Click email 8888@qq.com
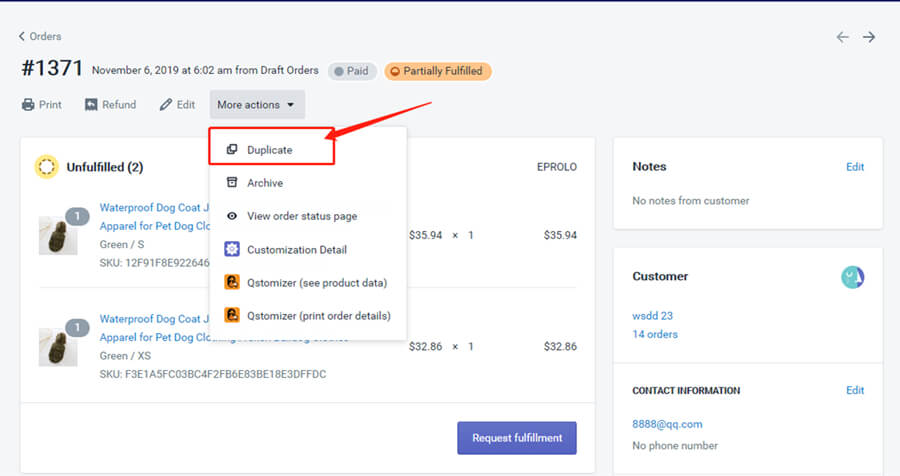Viewport: 900px width, 476px height. click(x=667, y=424)
